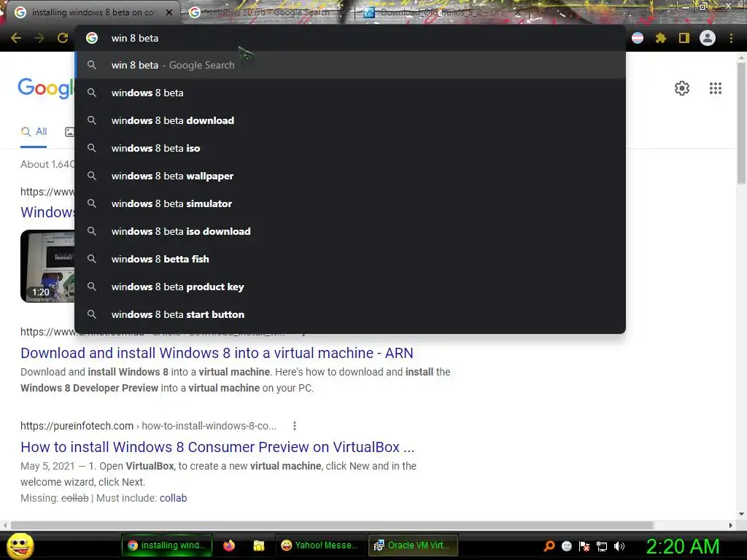Viewport: 747px width, 560px height.
Task: Choose 'windows 8 beta iso download' suggestion
Action: click(350, 231)
